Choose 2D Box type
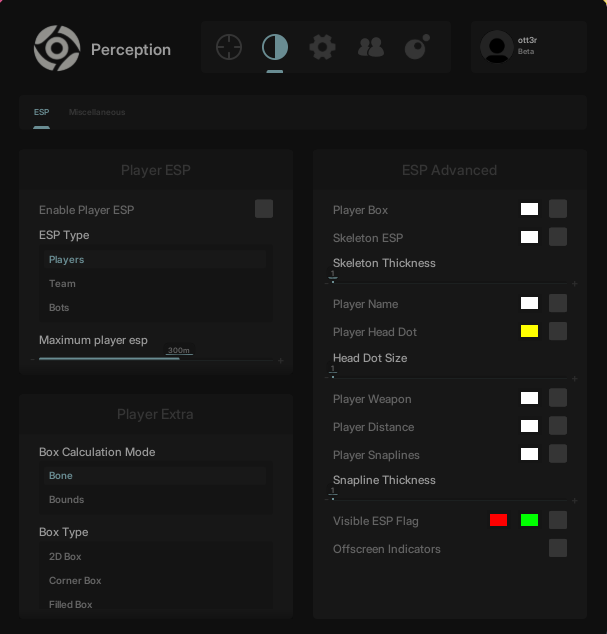This screenshot has width=607, height=634. click(155, 556)
